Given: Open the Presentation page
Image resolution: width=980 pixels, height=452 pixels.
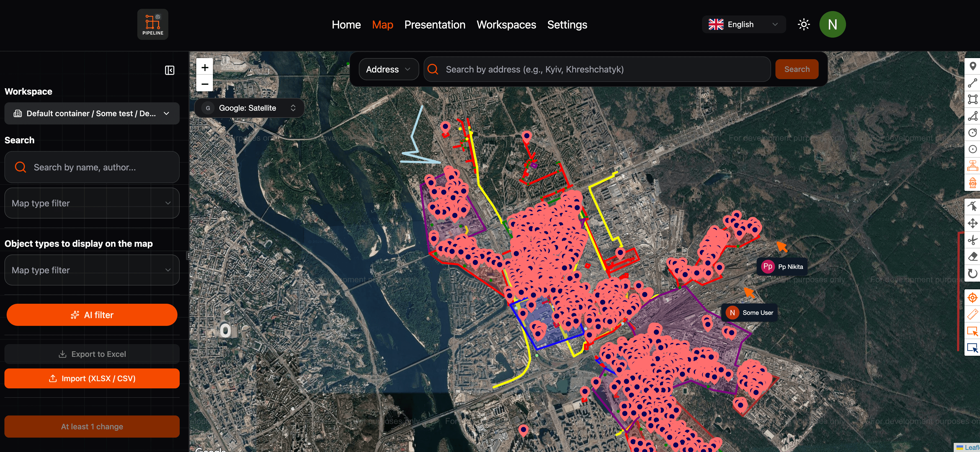Looking at the screenshot, I should tap(435, 25).
